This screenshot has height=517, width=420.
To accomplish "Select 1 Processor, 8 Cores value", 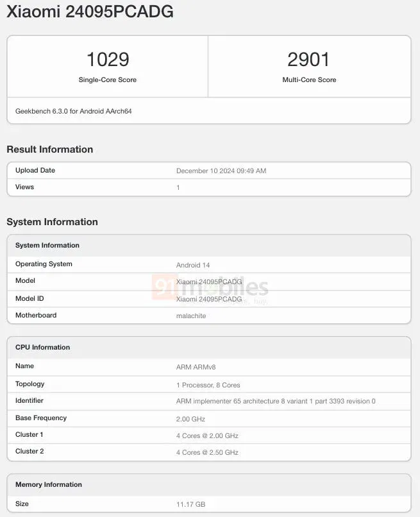I will pos(208,385).
